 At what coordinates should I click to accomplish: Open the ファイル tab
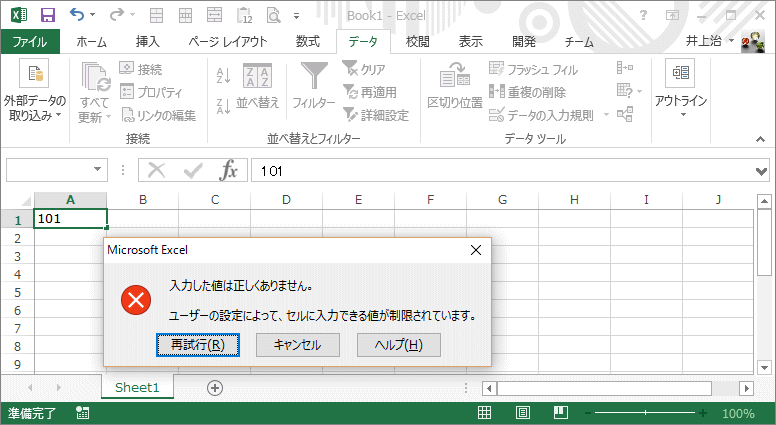tap(30, 42)
